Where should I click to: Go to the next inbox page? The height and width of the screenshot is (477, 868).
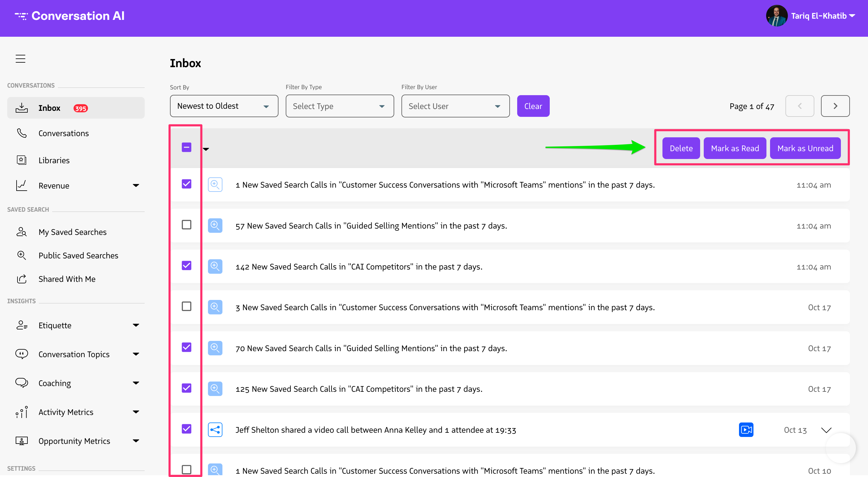(835, 106)
